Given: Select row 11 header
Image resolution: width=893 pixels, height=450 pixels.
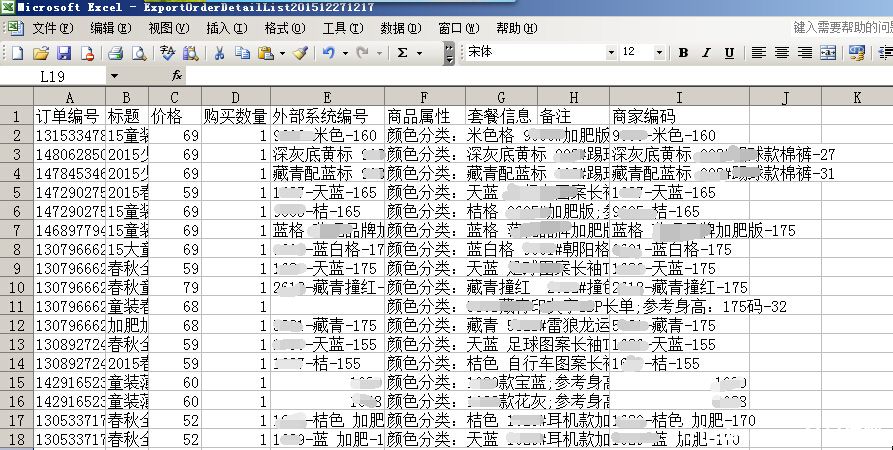Looking at the screenshot, I should point(17,306).
